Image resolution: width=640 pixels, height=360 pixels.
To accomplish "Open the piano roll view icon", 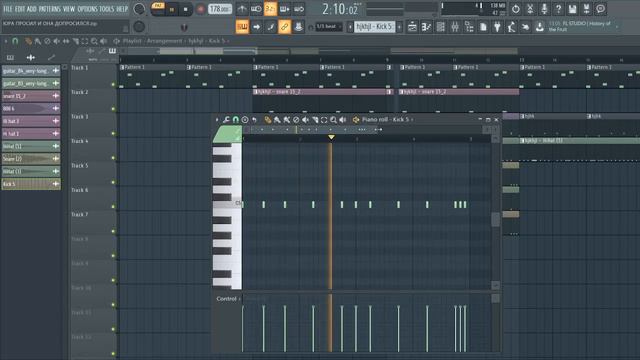I will (x=426, y=27).
